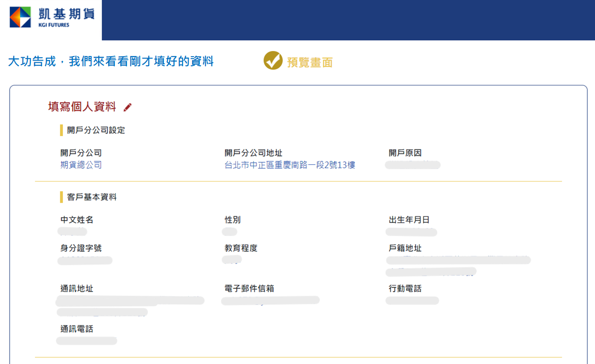Screen dimensions: 595x364
Task: Click the redacted value under 開戶原因
Action: [x=412, y=165]
